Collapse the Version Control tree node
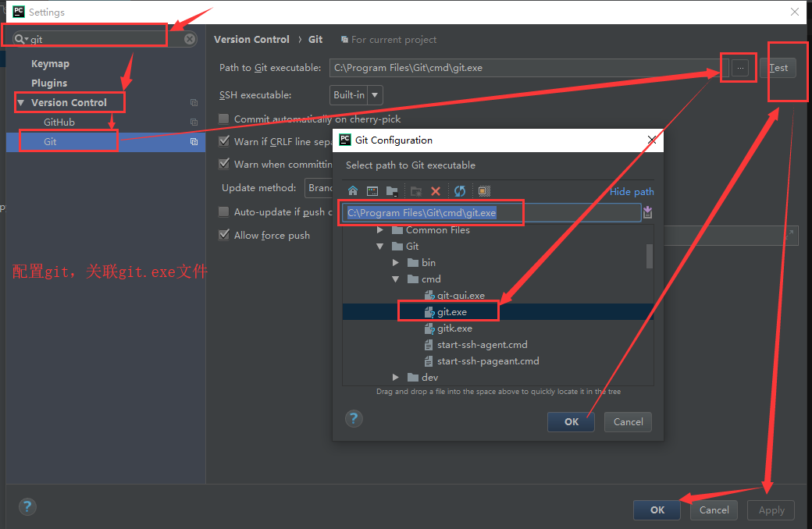The image size is (812, 529). (21, 102)
